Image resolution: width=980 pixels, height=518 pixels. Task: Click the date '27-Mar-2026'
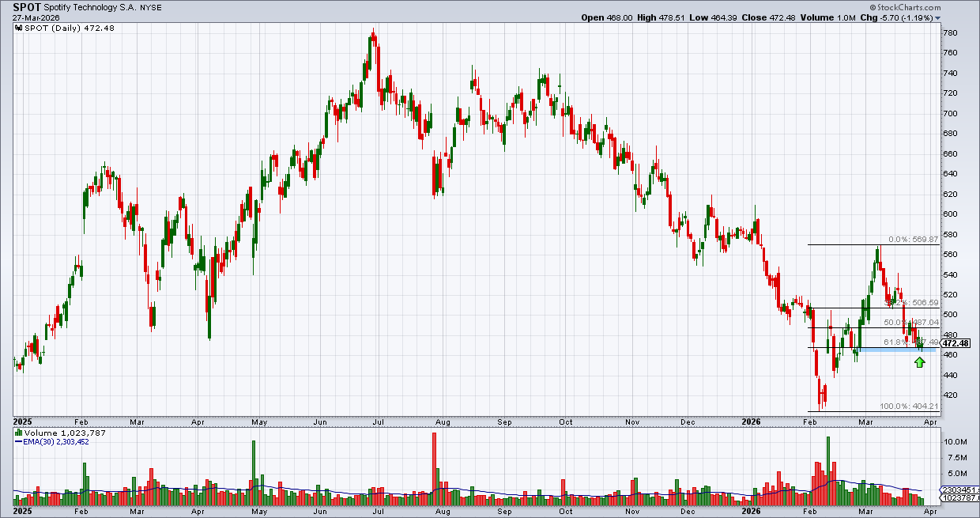click(x=36, y=17)
